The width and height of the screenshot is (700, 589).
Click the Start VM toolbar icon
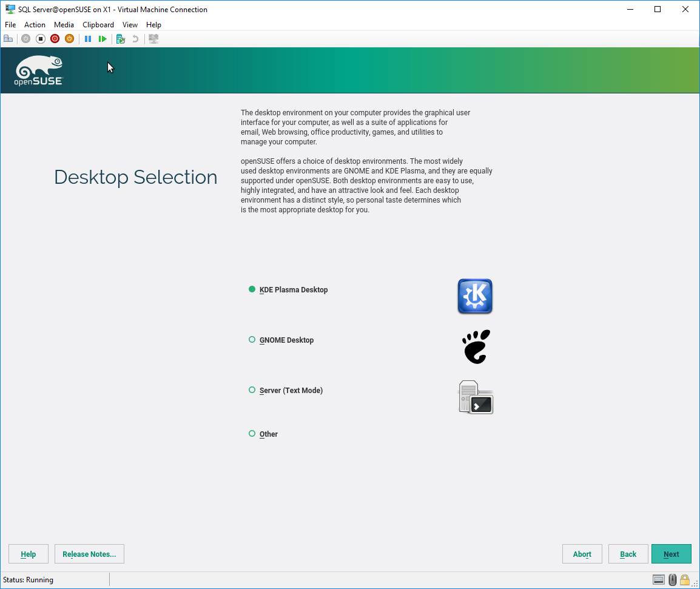tap(26, 39)
